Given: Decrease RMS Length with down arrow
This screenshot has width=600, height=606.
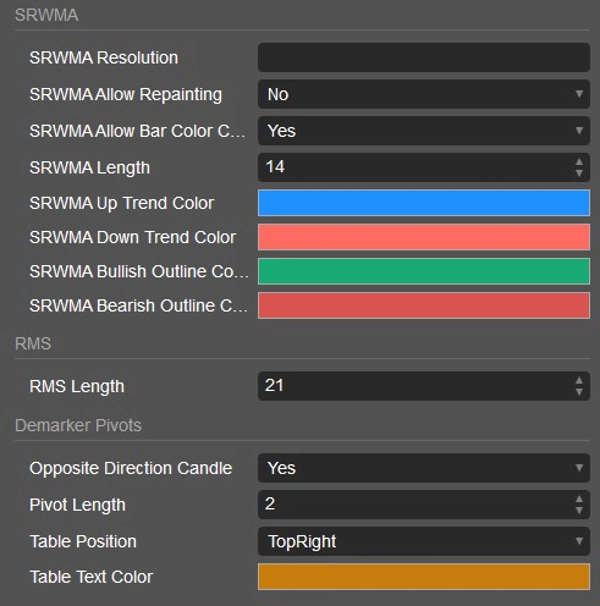Looking at the screenshot, I should tap(579, 392).
